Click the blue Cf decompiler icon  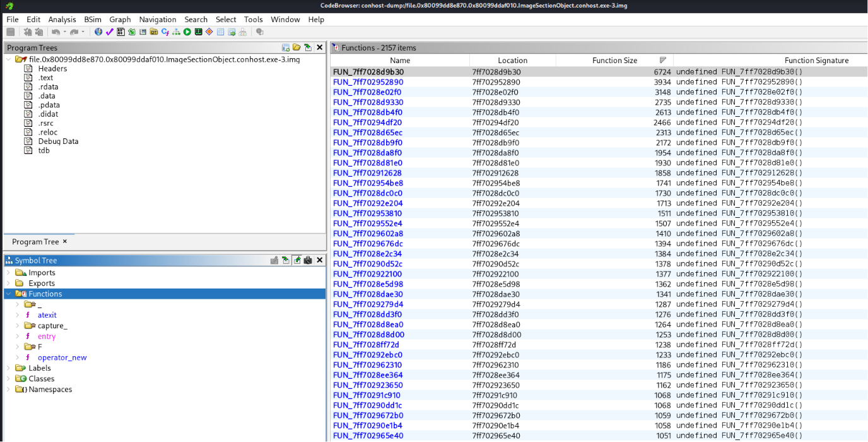click(x=165, y=32)
